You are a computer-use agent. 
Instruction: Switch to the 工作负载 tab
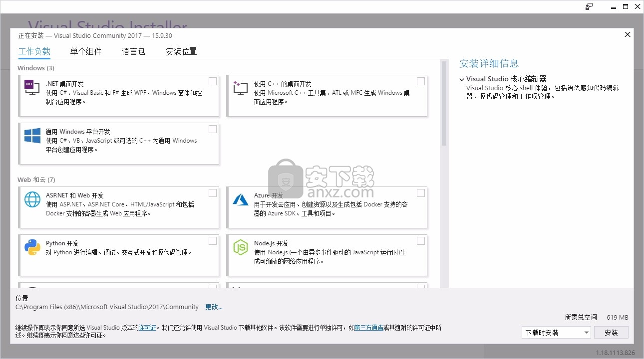pos(34,51)
